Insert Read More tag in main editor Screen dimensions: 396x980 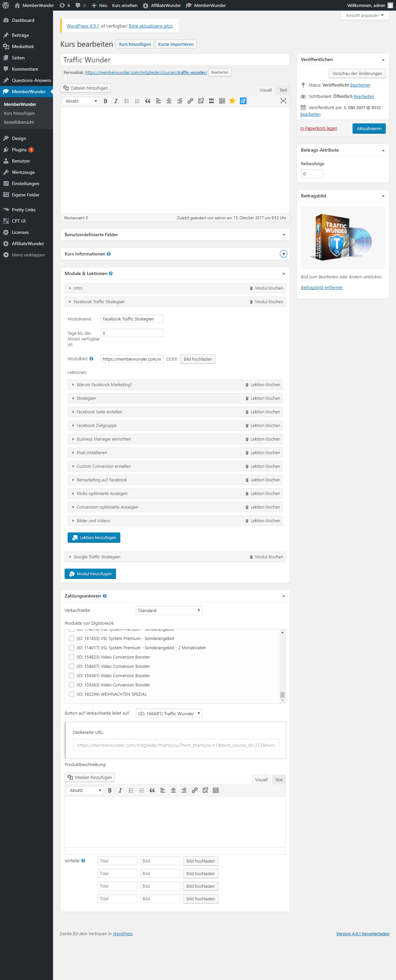point(211,101)
